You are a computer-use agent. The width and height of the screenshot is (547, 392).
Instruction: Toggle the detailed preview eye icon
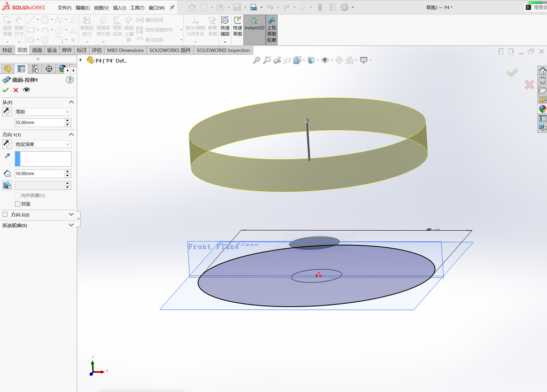point(26,90)
